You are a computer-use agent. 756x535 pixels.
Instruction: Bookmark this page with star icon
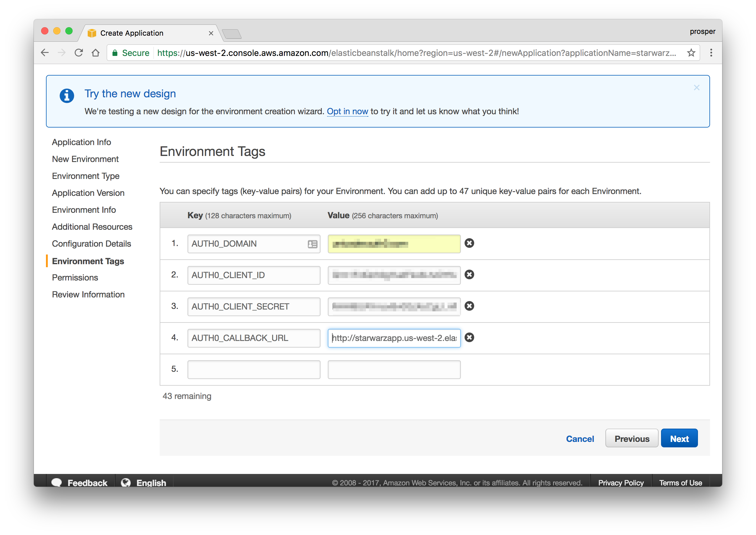[691, 53]
